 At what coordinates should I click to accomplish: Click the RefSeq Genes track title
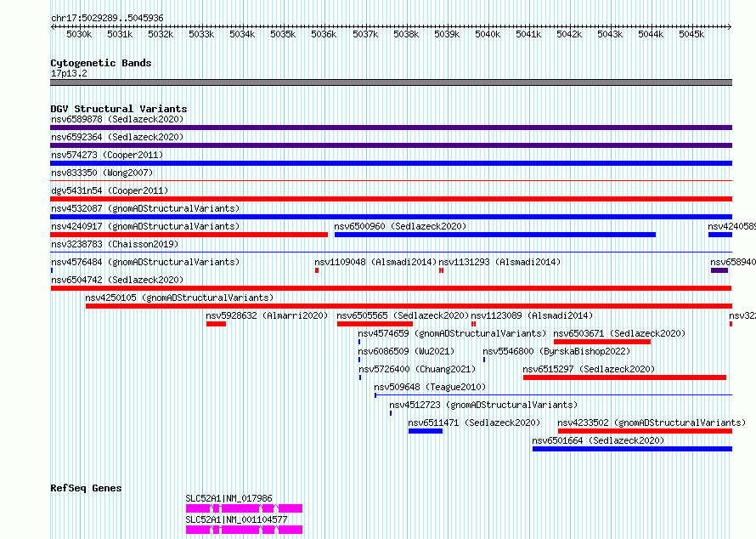pos(86,488)
